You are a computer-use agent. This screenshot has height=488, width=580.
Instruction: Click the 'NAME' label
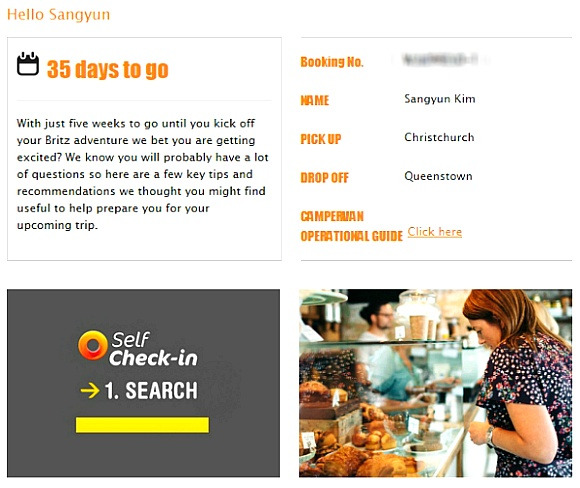[x=315, y=100]
